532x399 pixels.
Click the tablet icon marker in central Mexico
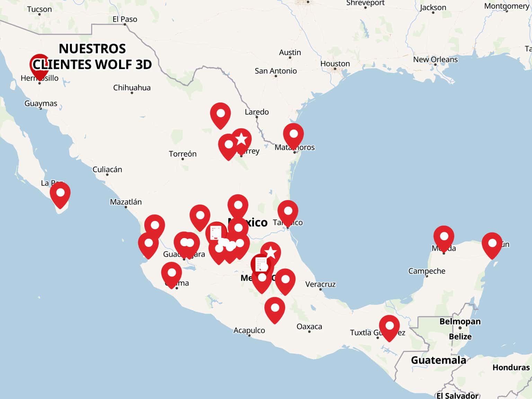(216, 233)
